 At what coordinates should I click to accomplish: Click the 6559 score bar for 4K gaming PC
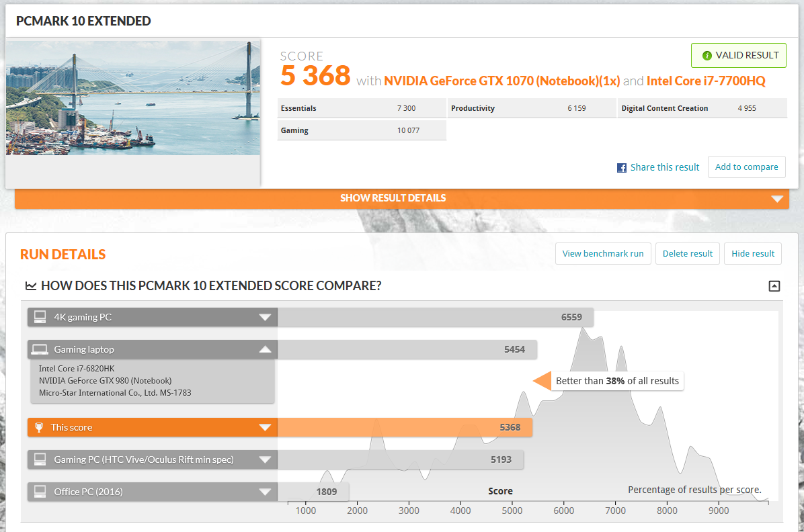pyautogui.click(x=436, y=317)
